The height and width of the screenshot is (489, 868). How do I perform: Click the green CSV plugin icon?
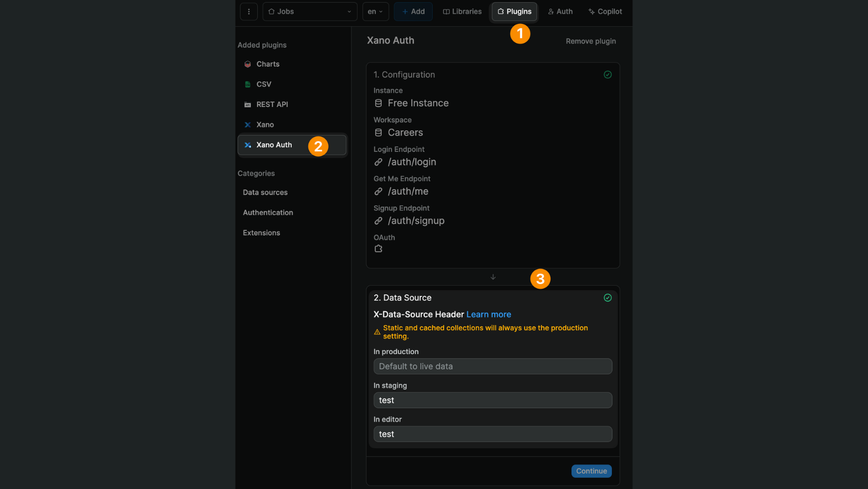point(248,84)
